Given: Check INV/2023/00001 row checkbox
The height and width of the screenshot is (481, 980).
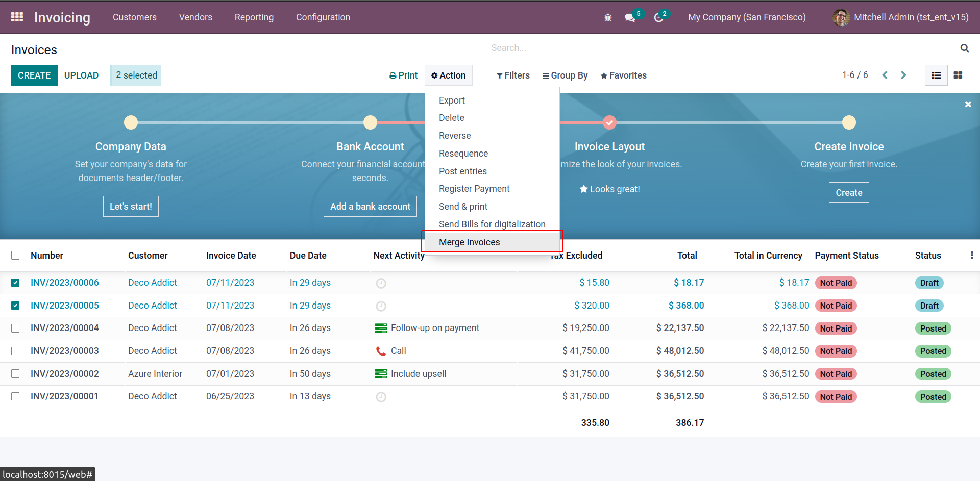Looking at the screenshot, I should click(15, 396).
